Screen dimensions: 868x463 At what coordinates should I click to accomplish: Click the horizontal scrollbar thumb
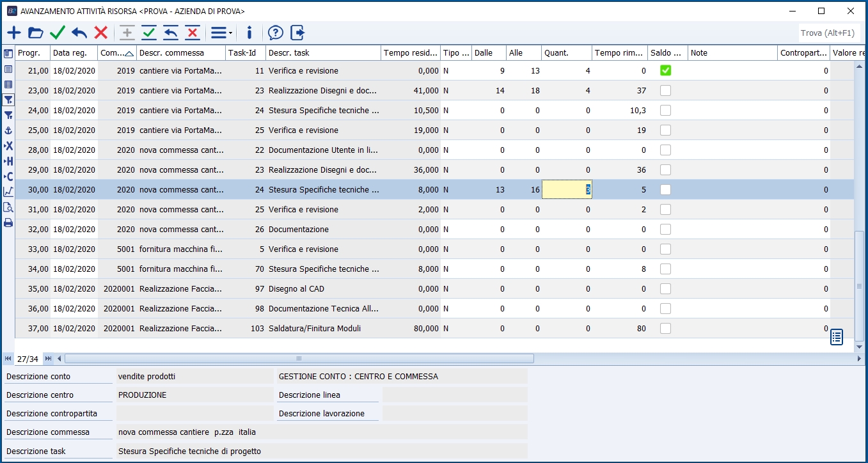click(299, 359)
